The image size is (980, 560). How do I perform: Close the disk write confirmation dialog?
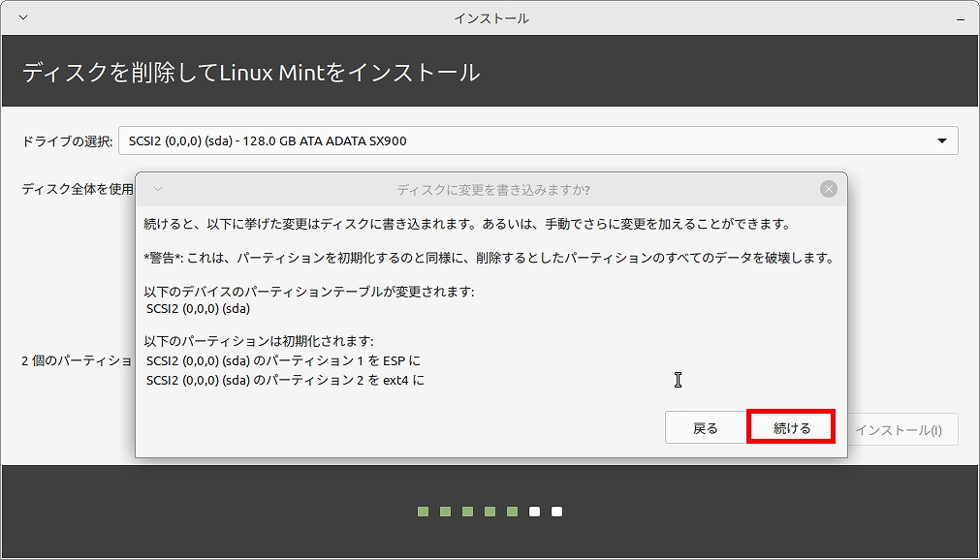pos(829,189)
